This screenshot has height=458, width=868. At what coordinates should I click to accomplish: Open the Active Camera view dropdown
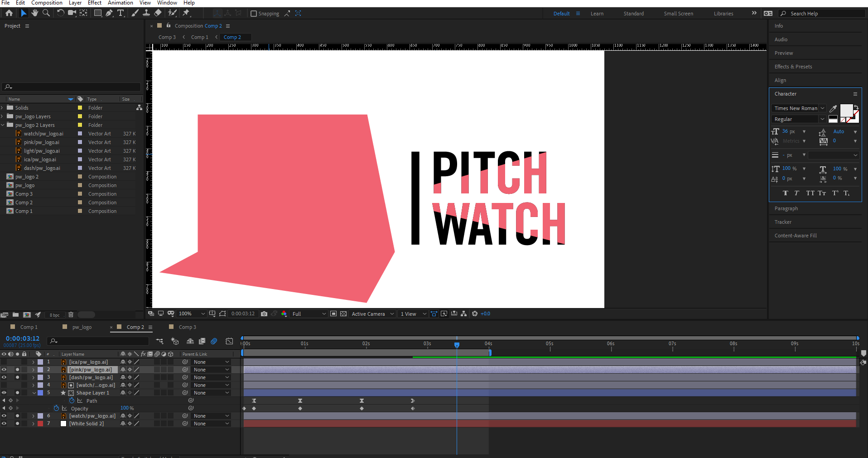371,313
